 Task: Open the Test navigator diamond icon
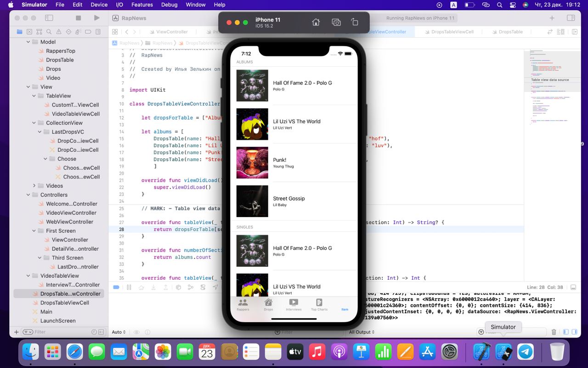coord(69,32)
